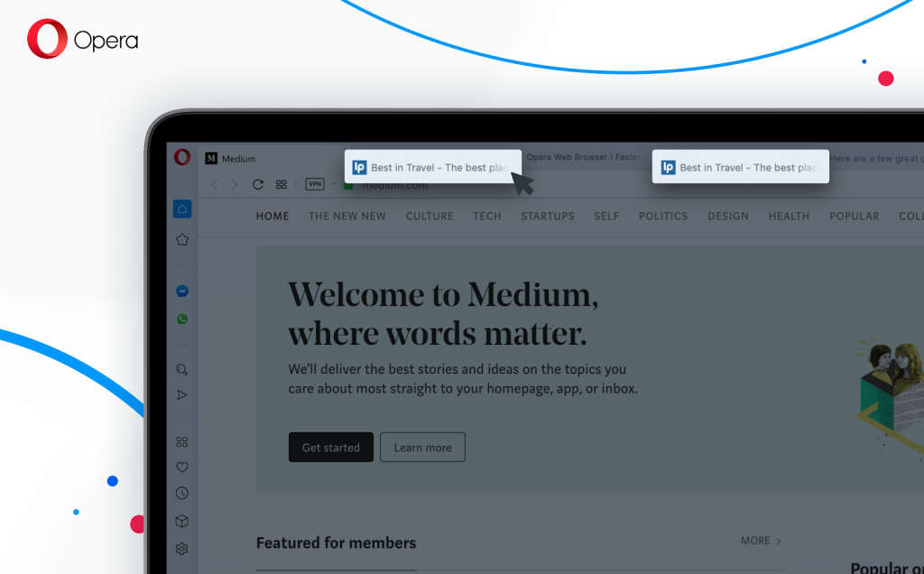
Task: Click the medium.com address field
Action: tap(394, 186)
